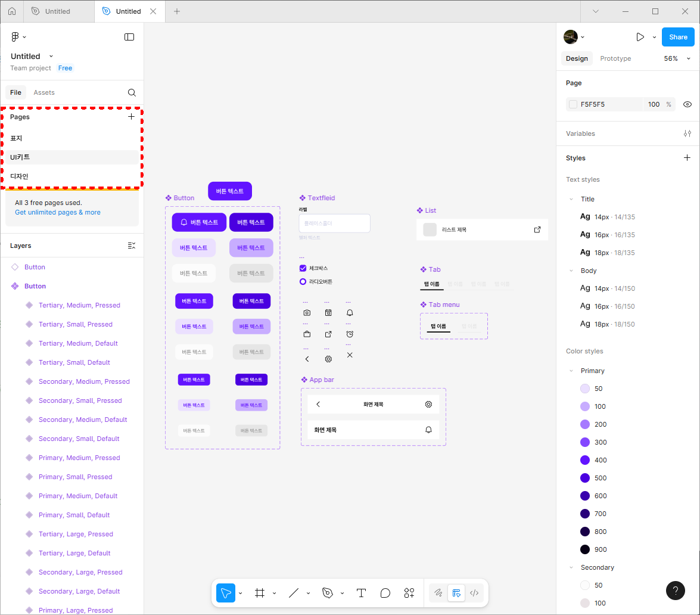Switch to the Prototype tab
Viewport: 700px width, 615px height.
click(x=615, y=58)
